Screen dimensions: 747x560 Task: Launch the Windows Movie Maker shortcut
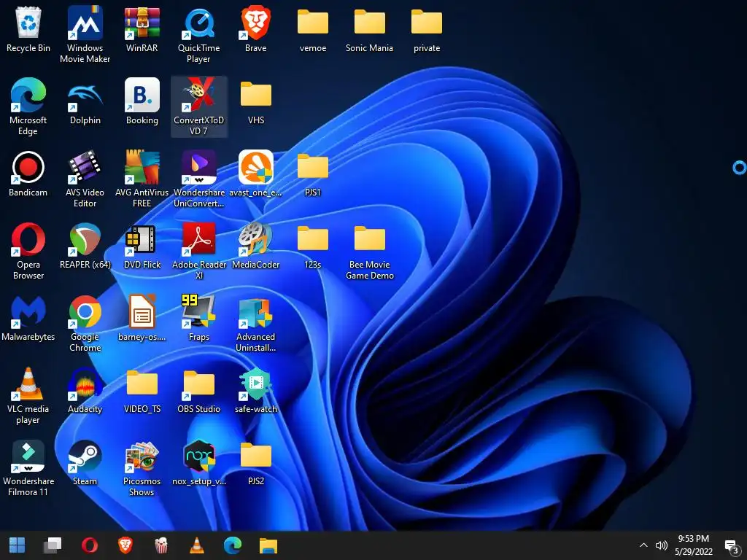click(x=85, y=34)
